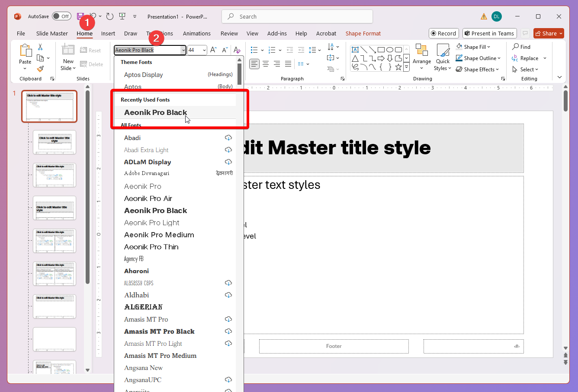
Task: Open the Shape Format tab
Action: [363, 34]
